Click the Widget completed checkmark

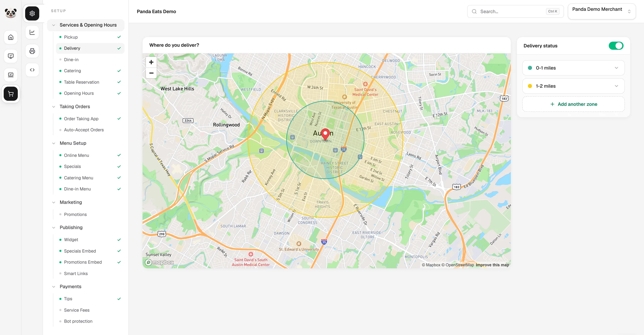point(119,240)
